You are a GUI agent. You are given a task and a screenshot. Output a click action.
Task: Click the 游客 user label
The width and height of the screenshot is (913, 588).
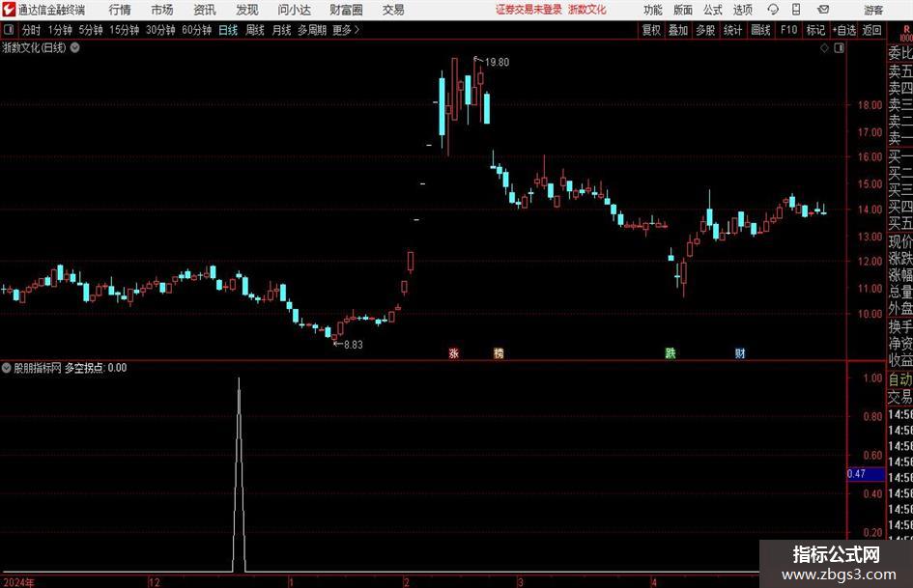point(873,10)
